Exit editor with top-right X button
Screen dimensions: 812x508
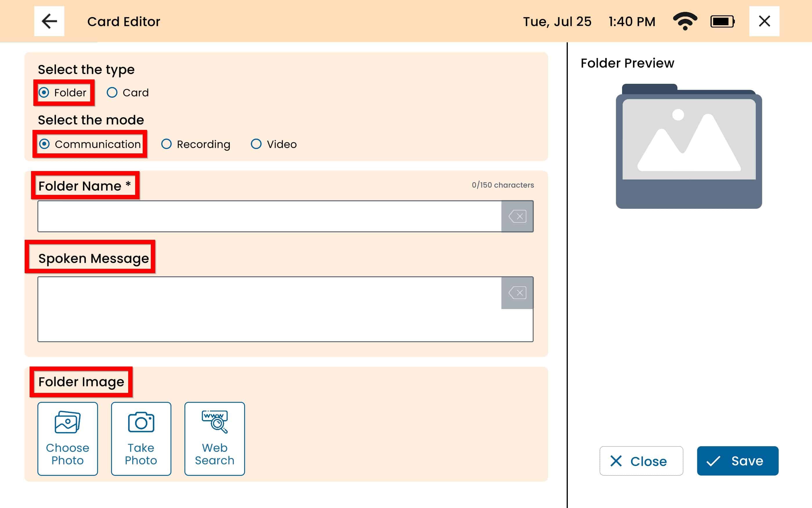click(764, 21)
